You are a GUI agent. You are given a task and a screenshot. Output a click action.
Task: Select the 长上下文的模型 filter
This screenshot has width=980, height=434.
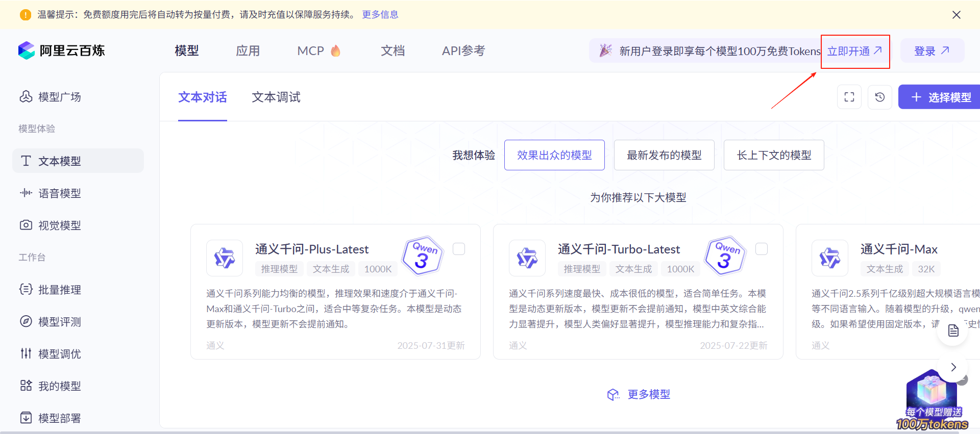tap(774, 155)
